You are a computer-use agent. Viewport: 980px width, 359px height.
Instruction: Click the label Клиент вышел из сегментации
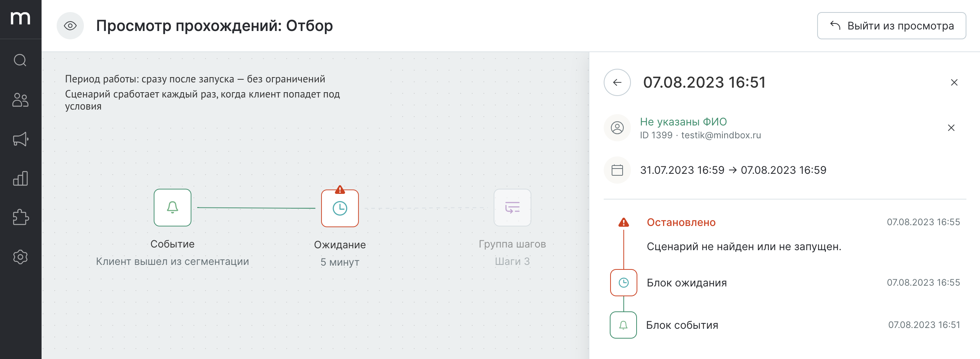pos(172,262)
